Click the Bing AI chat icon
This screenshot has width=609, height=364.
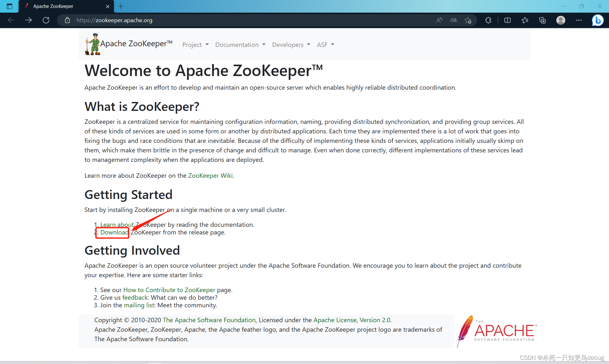pos(599,20)
